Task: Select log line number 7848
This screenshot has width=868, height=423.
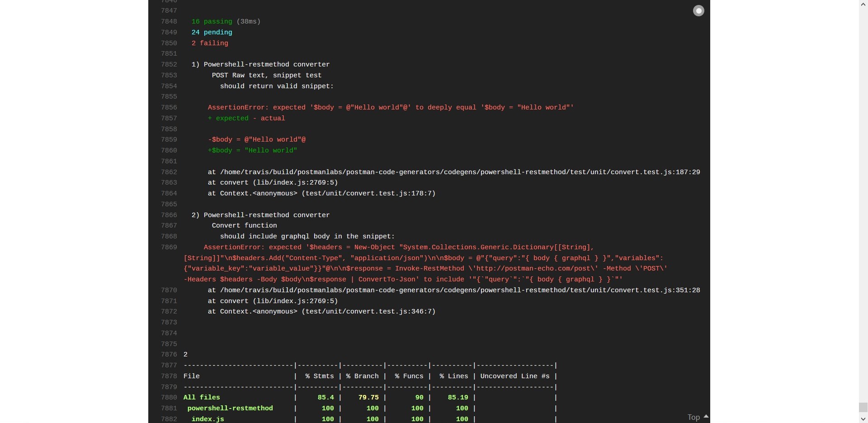Action: tap(169, 22)
